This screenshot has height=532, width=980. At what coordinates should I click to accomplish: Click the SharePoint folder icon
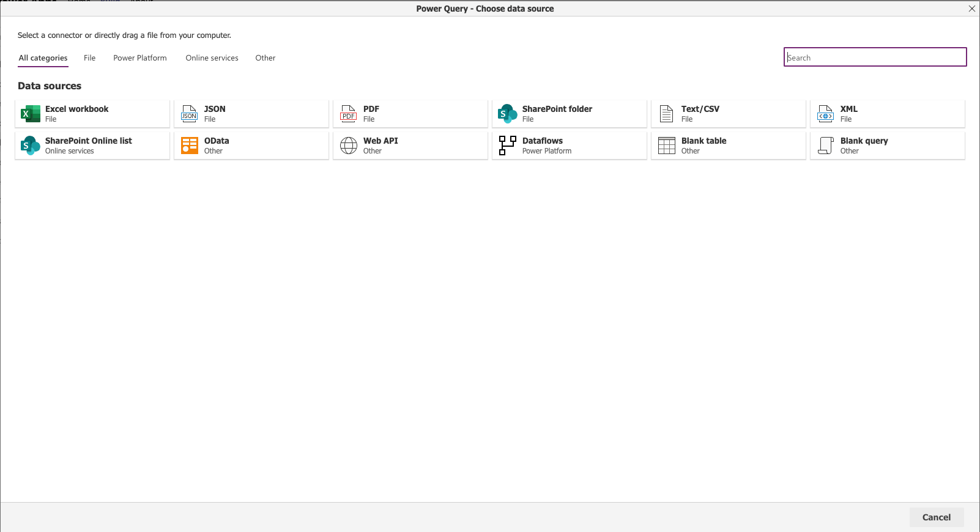507,114
